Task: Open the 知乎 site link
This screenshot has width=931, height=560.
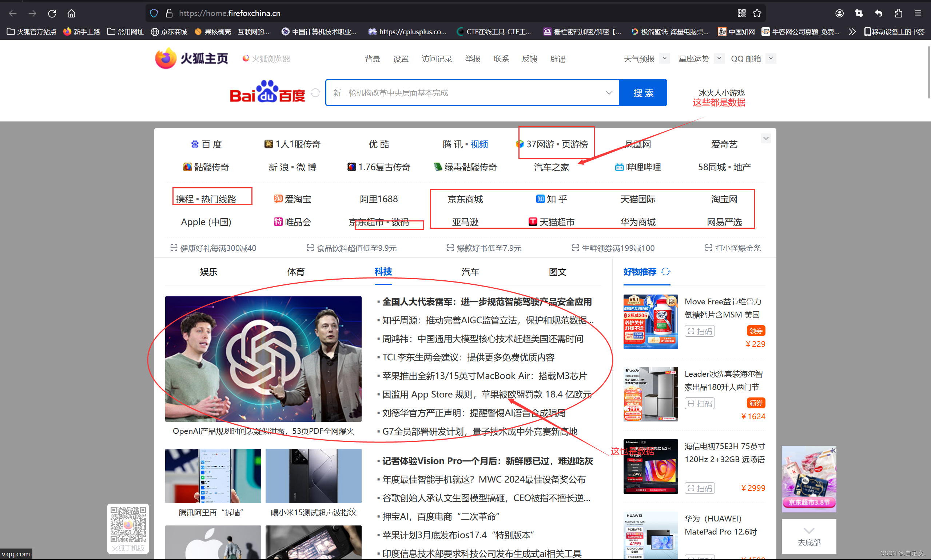Action: [x=552, y=199]
